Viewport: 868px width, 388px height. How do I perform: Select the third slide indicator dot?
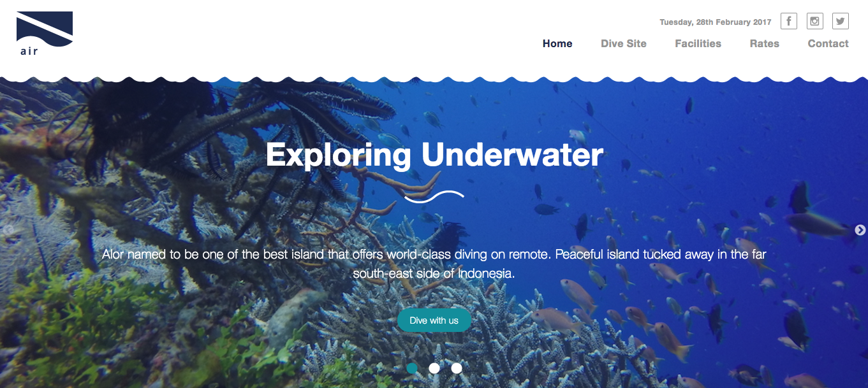[457, 368]
